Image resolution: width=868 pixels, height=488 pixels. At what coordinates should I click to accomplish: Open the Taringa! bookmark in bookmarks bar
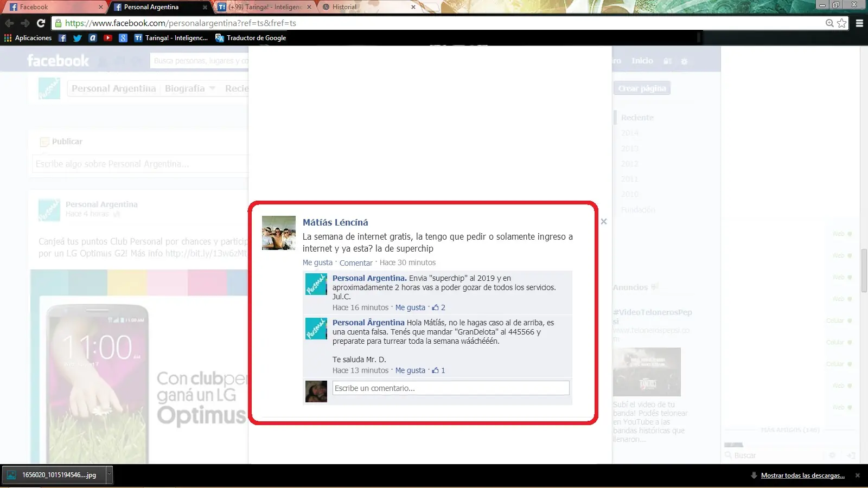[171, 38]
